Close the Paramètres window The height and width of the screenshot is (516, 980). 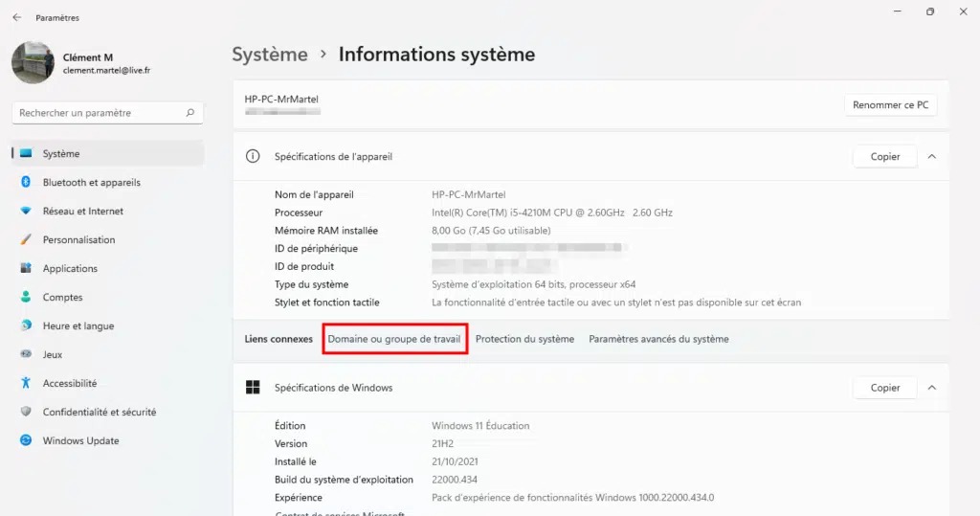[963, 11]
